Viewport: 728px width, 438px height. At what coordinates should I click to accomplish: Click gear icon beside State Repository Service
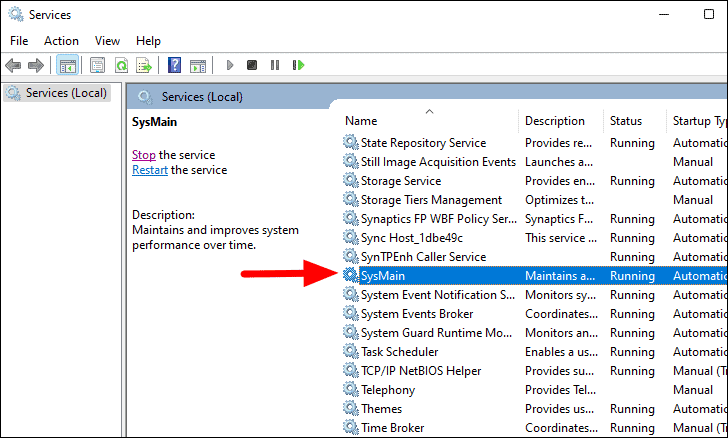pyautogui.click(x=351, y=142)
